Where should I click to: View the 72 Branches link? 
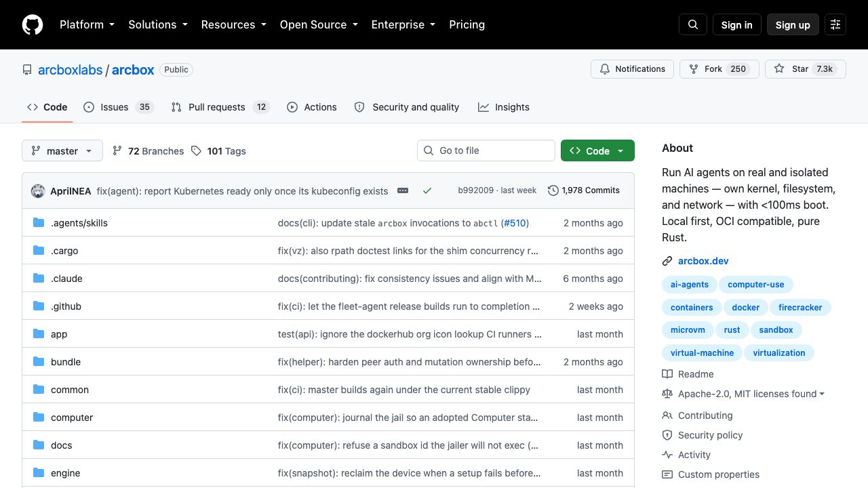[149, 150]
